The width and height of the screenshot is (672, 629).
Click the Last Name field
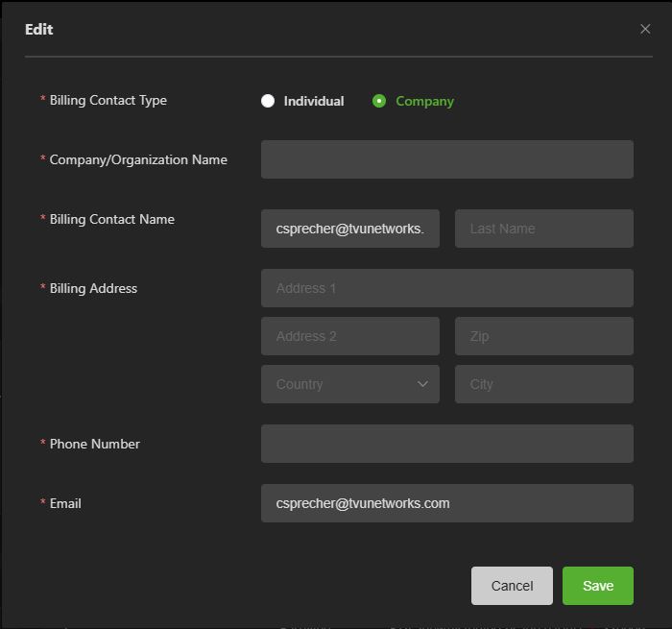544,229
